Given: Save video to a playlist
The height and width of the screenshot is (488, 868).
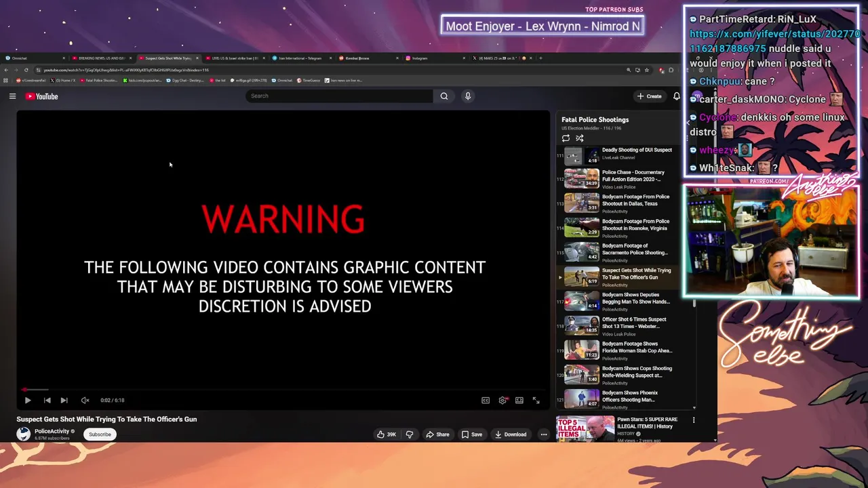Looking at the screenshot, I should [471, 434].
